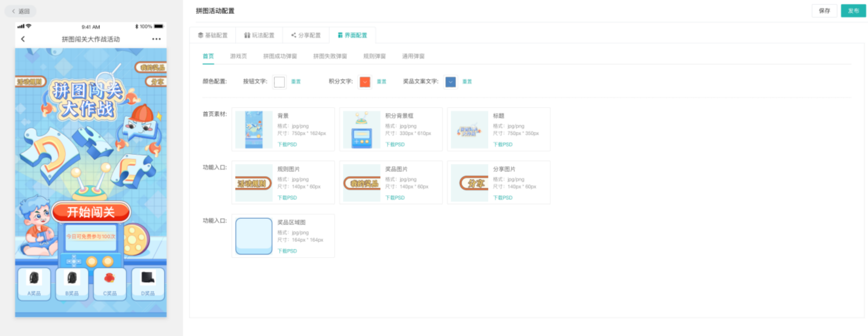Publish the activity with 发布

pyautogui.click(x=853, y=11)
